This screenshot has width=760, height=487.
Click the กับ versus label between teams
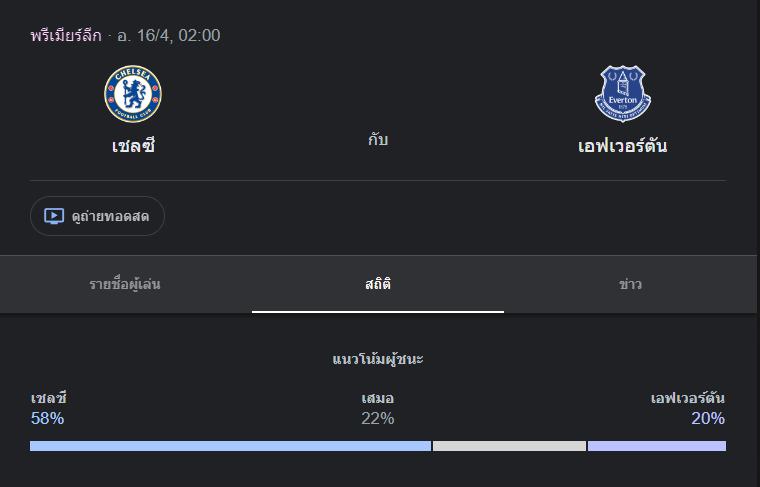click(x=378, y=140)
